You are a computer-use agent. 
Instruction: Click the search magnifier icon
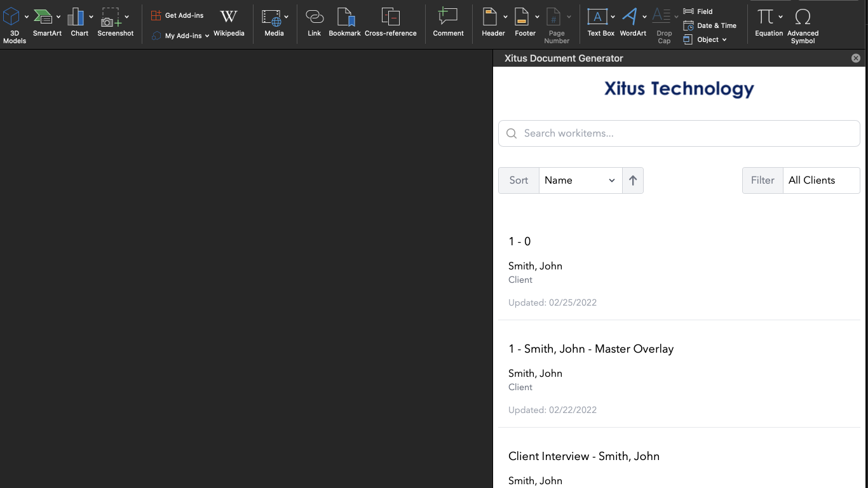click(x=512, y=133)
